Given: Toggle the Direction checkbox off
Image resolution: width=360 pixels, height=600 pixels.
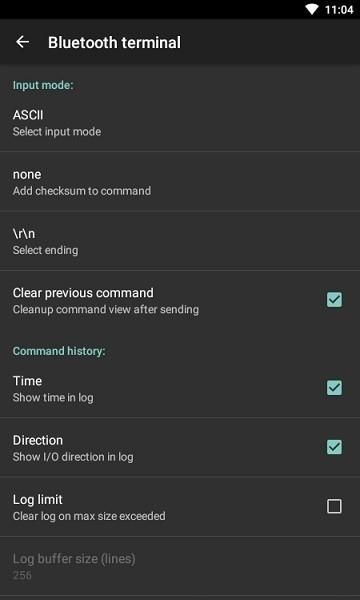Looking at the screenshot, I should tap(334, 447).
